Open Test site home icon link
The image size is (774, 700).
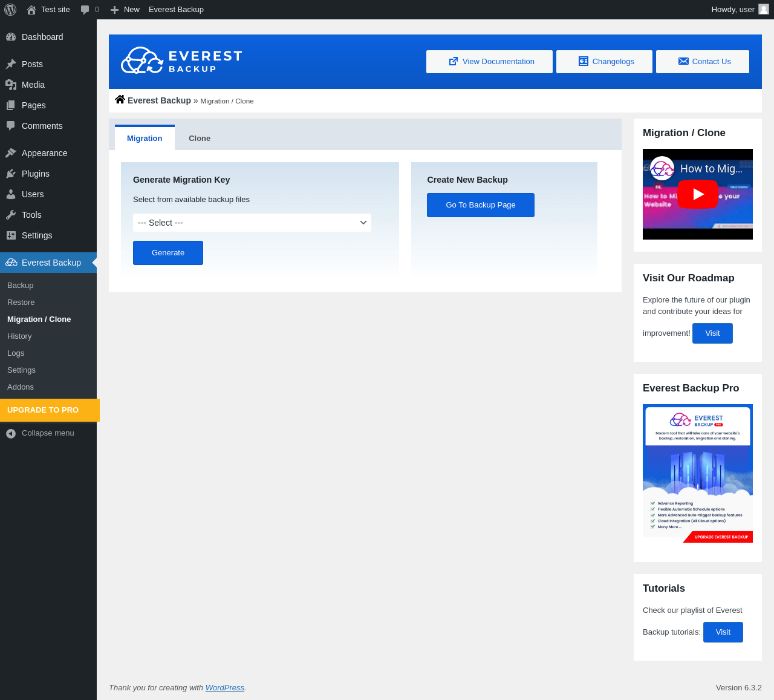pos(31,10)
